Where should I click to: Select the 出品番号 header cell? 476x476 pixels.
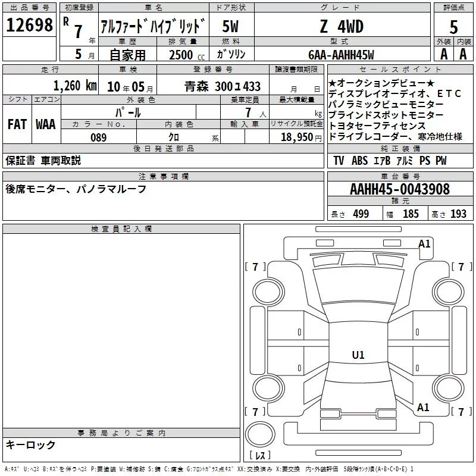[x=29, y=8]
